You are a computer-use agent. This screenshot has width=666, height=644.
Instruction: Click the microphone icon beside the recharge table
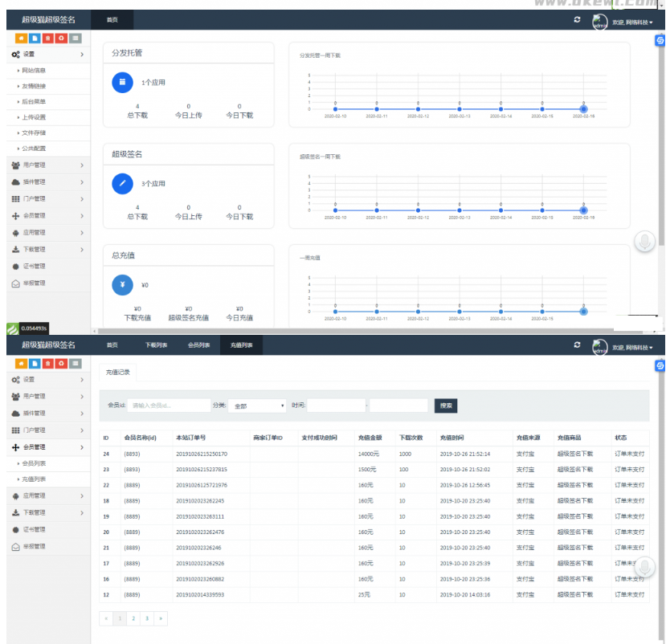pyautogui.click(x=644, y=568)
